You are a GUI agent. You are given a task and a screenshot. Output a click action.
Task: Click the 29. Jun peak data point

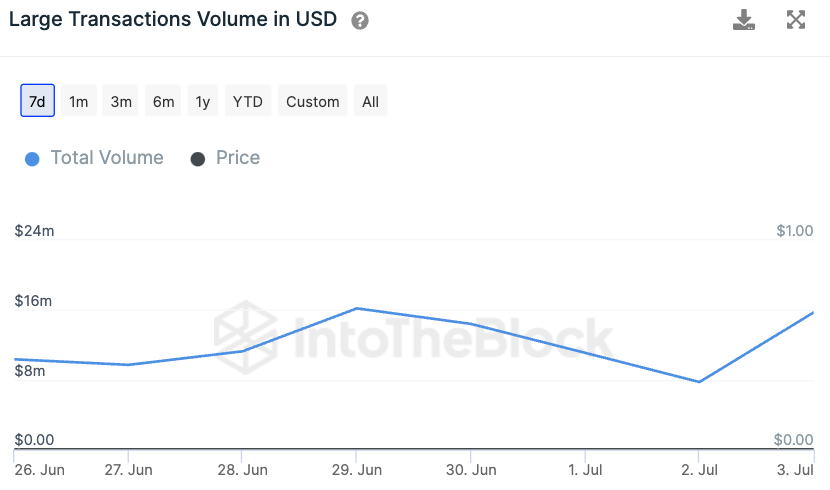pyautogui.click(x=357, y=308)
